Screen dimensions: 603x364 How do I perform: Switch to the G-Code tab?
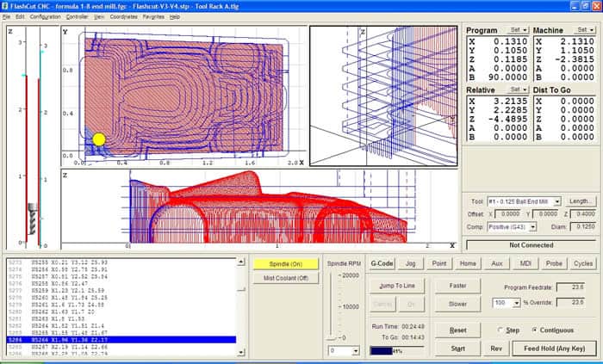[382, 263]
